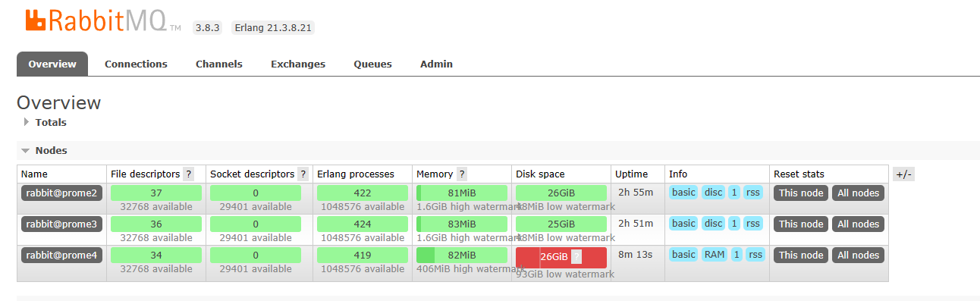Open help for File descriptors column
The width and height of the screenshot is (980, 301).
click(x=189, y=174)
